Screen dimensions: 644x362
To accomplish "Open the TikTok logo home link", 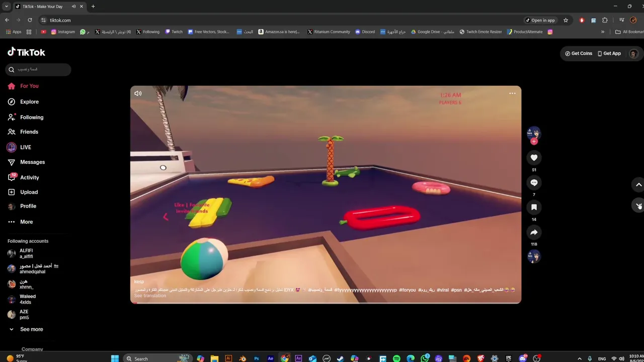I will [x=26, y=52].
